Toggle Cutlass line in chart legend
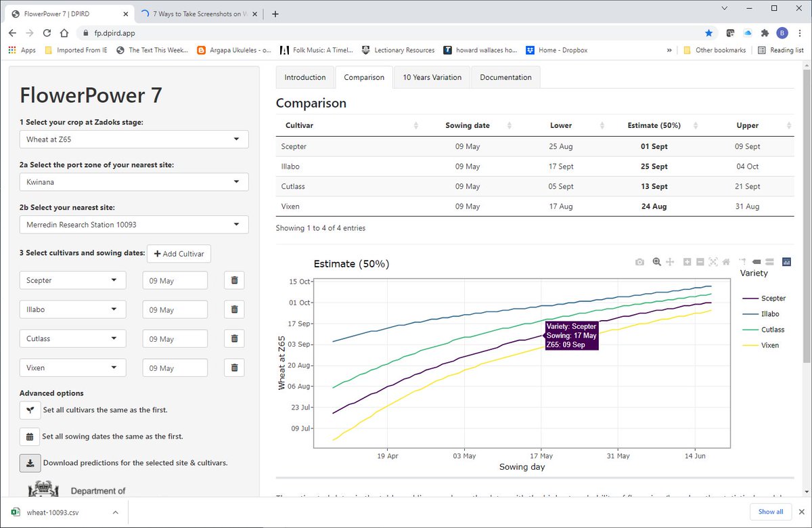 [763, 330]
